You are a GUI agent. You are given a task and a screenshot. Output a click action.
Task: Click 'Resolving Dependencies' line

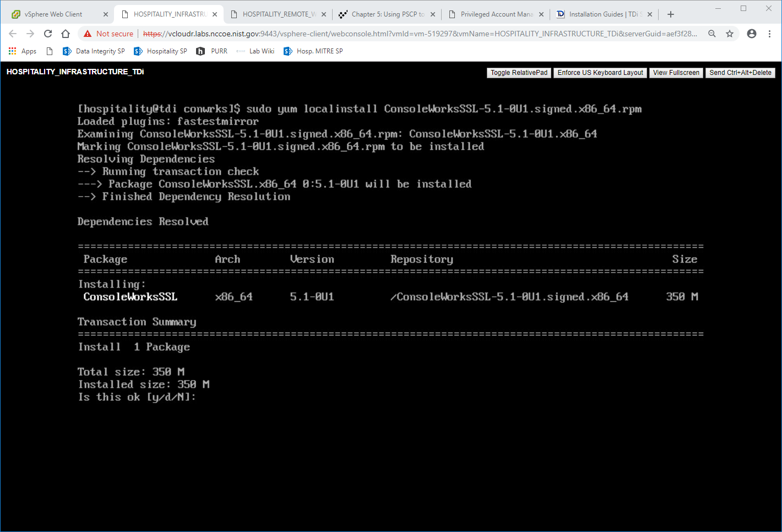click(x=146, y=159)
